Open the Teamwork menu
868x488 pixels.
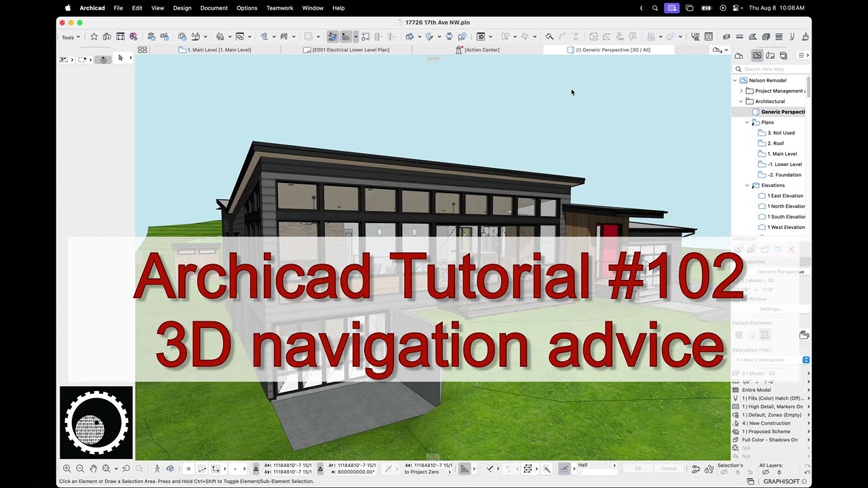point(280,8)
